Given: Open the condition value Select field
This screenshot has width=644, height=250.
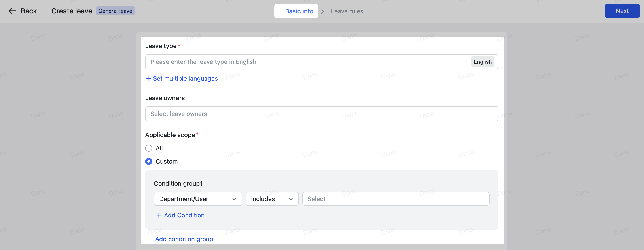Looking at the screenshot, I should tap(396, 199).
